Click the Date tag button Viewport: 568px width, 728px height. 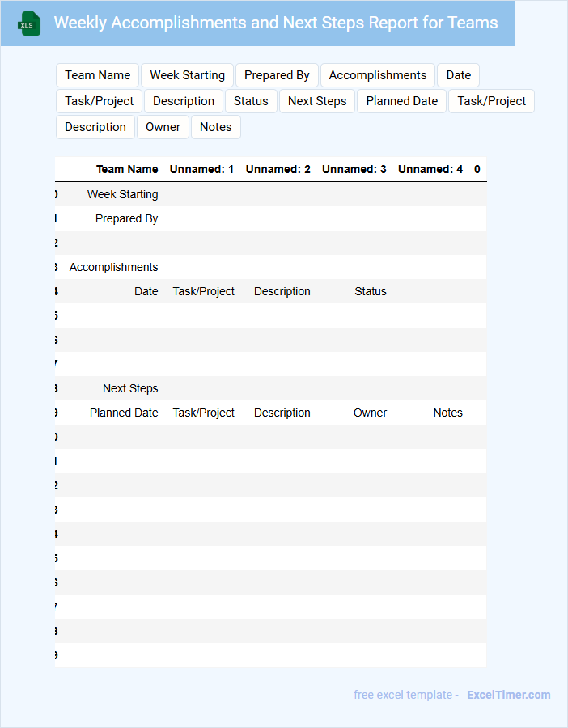[x=459, y=75]
